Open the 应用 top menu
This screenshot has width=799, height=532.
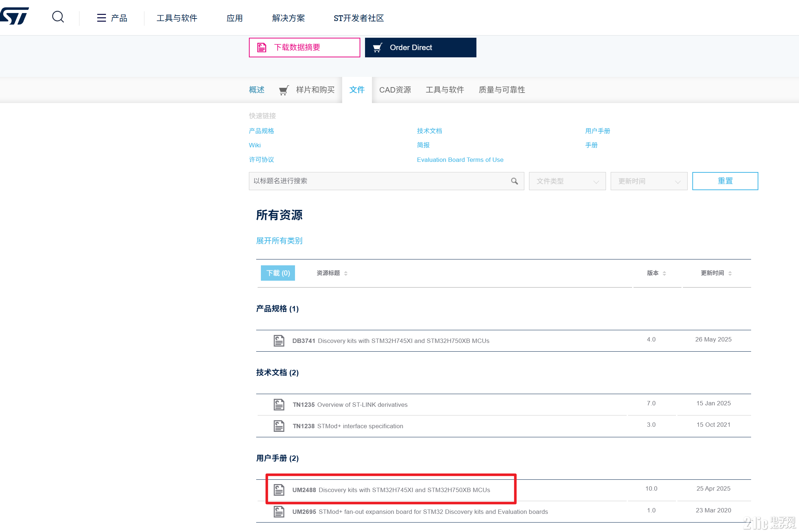click(x=235, y=18)
